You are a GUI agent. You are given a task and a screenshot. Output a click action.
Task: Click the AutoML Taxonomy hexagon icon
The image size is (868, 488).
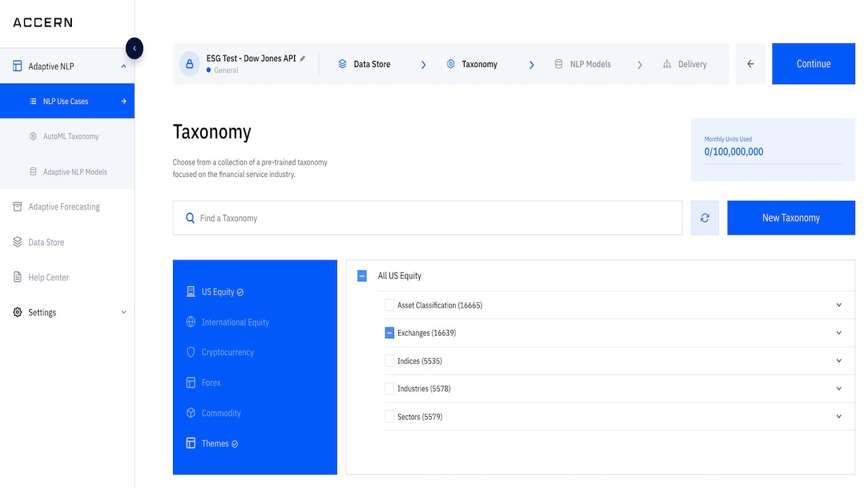coord(33,136)
